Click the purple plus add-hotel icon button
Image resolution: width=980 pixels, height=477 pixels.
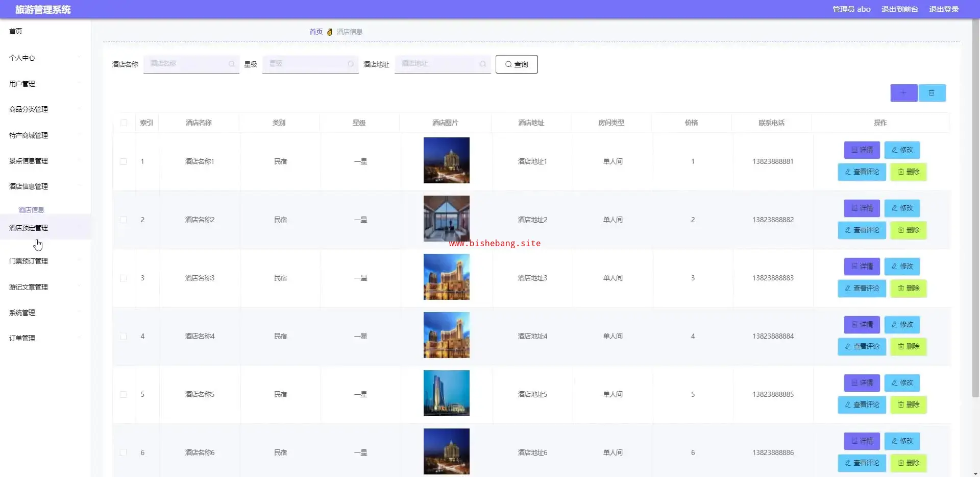903,93
